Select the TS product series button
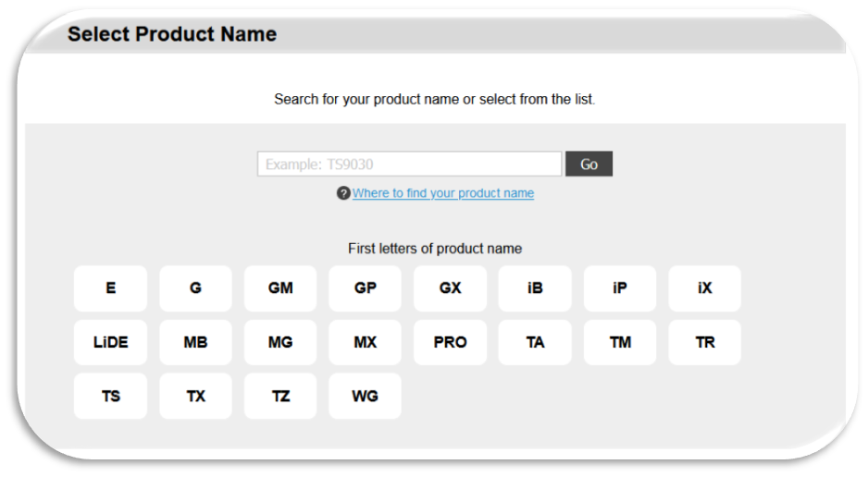Screen dimensions: 868x477 coord(110,397)
